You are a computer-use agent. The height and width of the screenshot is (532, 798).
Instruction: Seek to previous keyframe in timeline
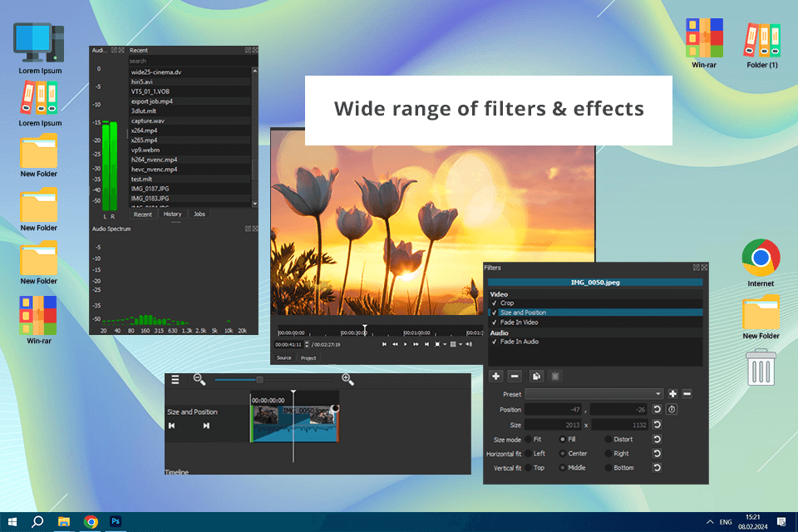(172, 426)
